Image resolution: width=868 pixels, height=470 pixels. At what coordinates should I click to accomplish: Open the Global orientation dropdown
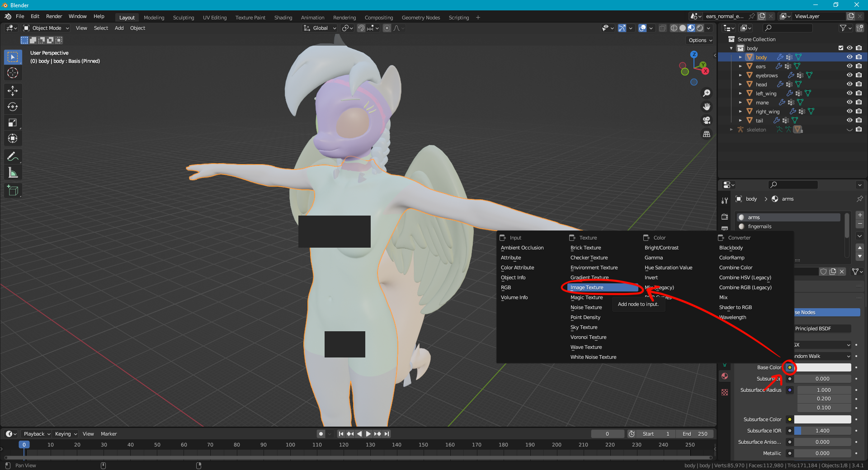pyautogui.click(x=320, y=28)
